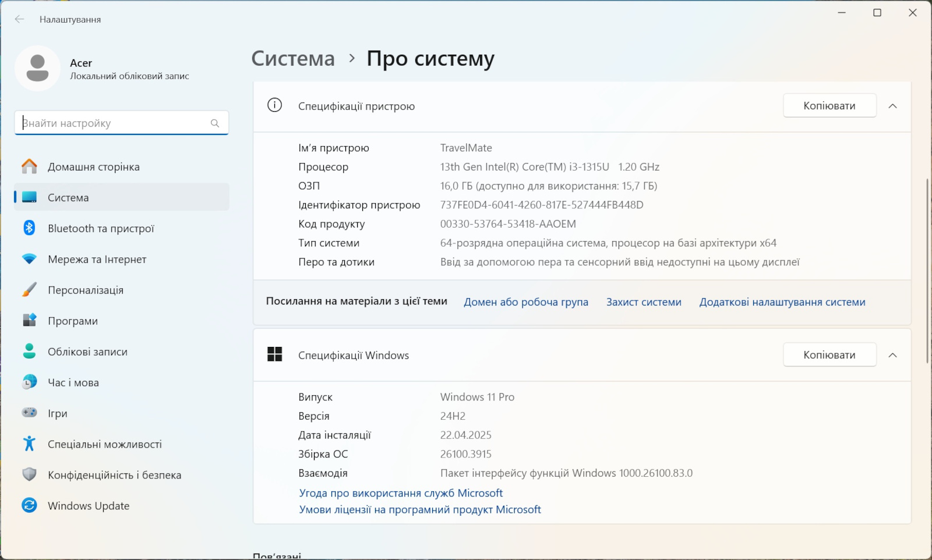Viewport: 932px width, 560px height.
Task: Click the edition value Windows 11 Pro
Action: pyautogui.click(x=477, y=397)
